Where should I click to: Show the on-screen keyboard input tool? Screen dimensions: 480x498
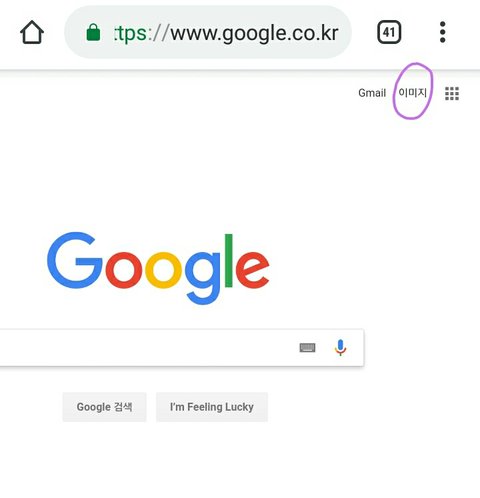pos(307,348)
